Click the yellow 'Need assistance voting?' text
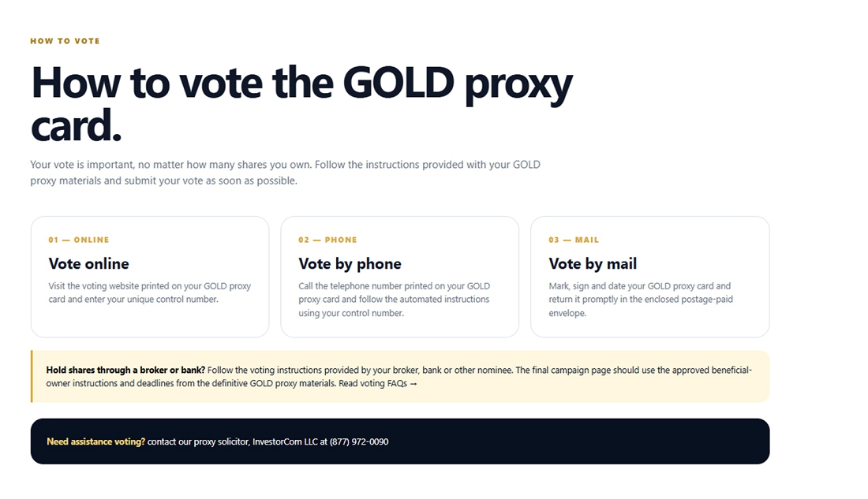 [95, 441]
